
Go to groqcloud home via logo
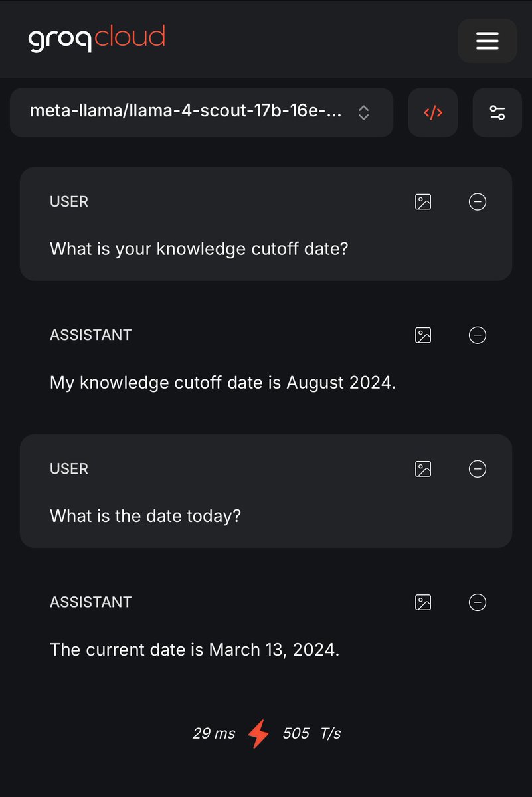coord(96,39)
